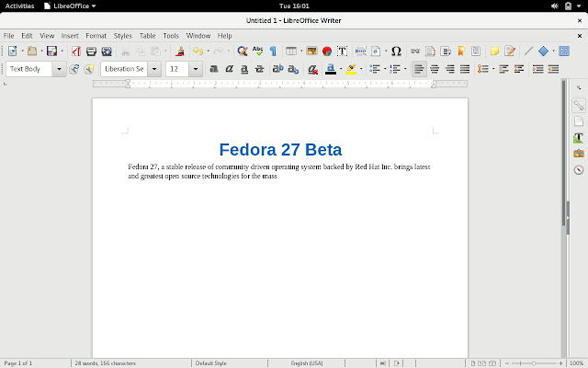
Task: Print the document with the printer icon
Action: click(x=91, y=51)
